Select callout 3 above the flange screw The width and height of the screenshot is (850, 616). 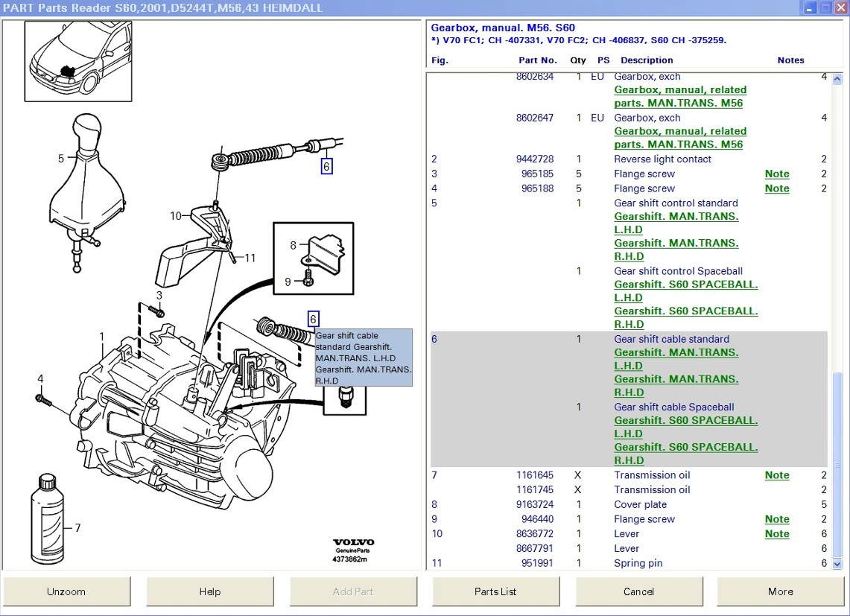(159, 296)
